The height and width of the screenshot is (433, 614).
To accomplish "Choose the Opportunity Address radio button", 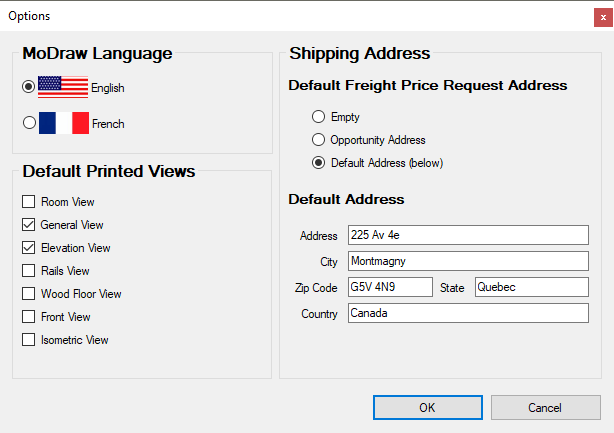I will (319, 140).
